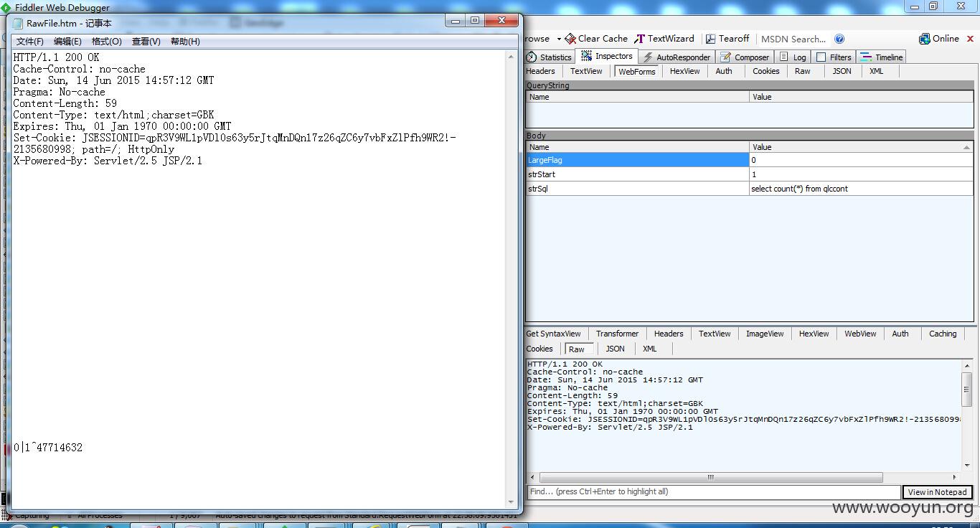Image resolution: width=980 pixels, height=528 pixels.
Task: Select the strStart parameter name cell
Action: pos(638,174)
